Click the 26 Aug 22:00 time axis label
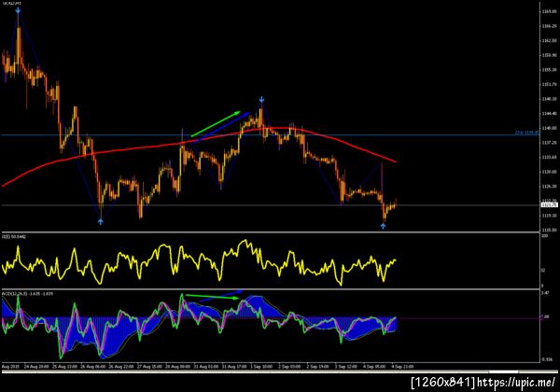Image resolution: width=560 pixels, height=392 pixels. click(121, 367)
